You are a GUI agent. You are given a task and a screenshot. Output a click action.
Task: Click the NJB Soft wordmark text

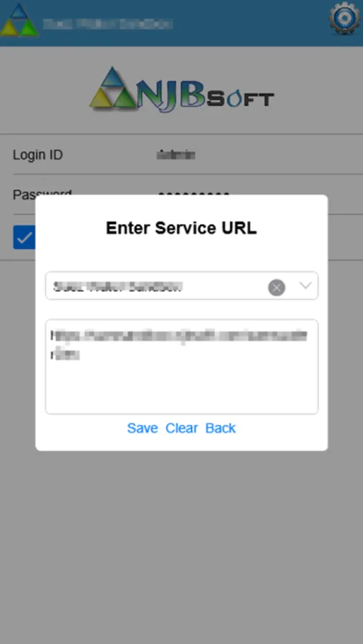coord(205,95)
